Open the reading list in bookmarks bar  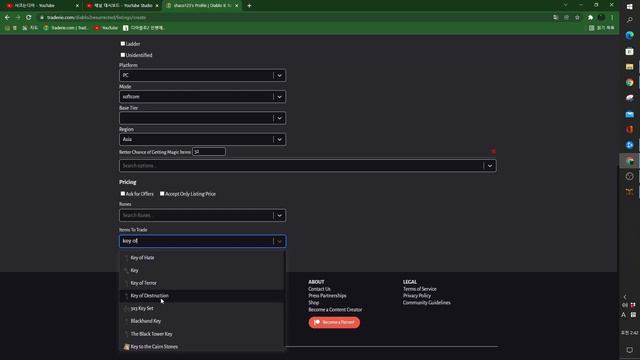602,28
